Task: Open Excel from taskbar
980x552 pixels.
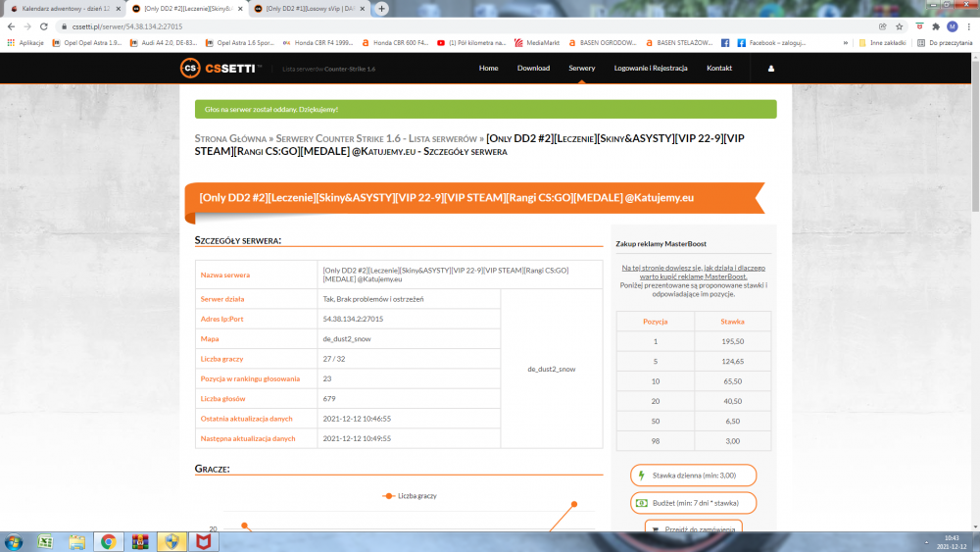Action: pyautogui.click(x=45, y=541)
